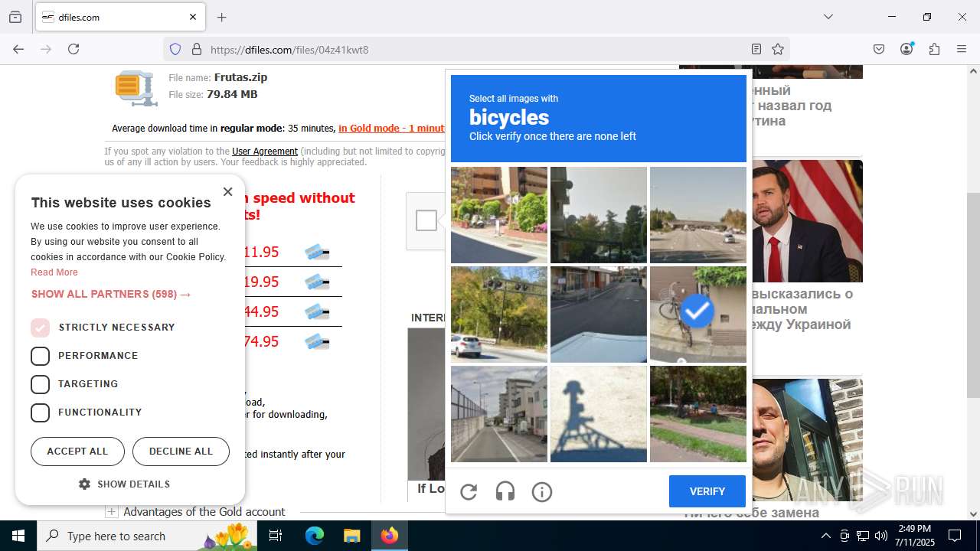Select captcha tile with apartment building and flowers
The width and height of the screenshot is (980, 551).
[499, 215]
